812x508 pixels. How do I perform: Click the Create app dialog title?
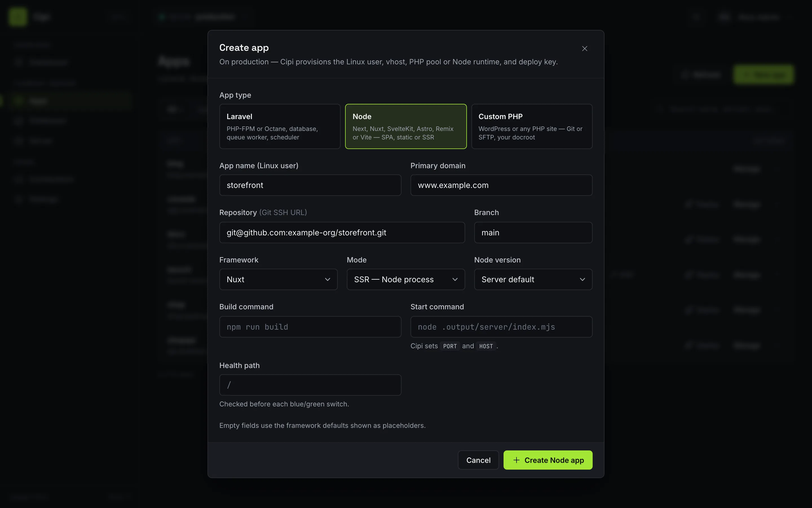pos(244,48)
